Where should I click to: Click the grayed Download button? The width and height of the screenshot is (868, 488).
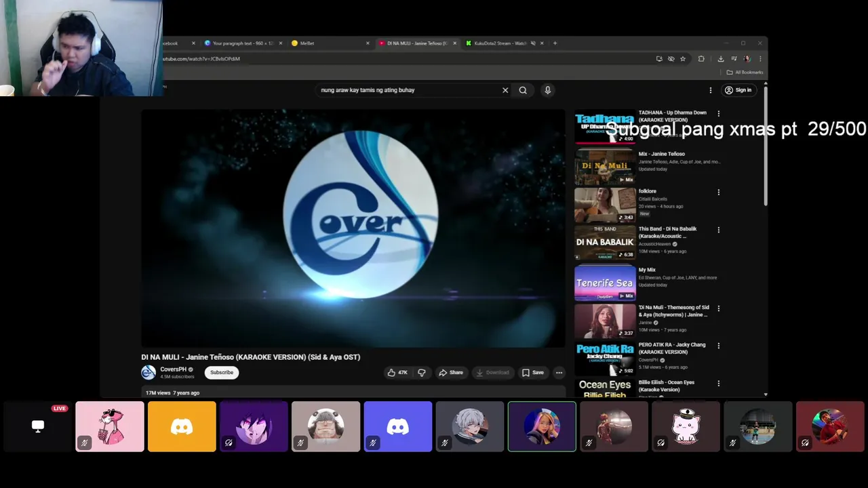pyautogui.click(x=492, y=372)
